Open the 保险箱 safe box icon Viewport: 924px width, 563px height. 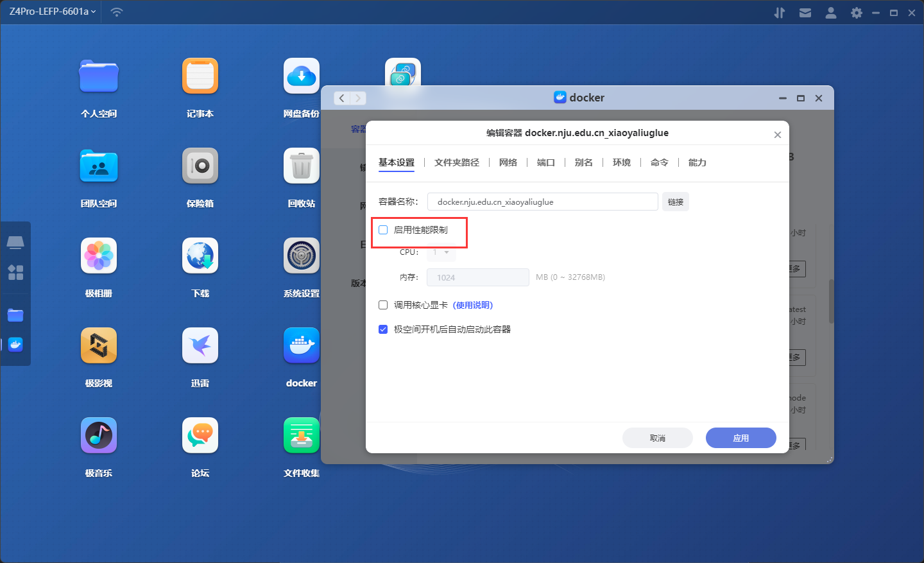click(200, 166)
